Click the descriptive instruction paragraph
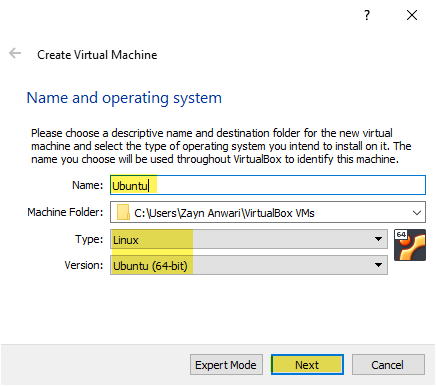 pyautogui.click(x=221, y=146)
